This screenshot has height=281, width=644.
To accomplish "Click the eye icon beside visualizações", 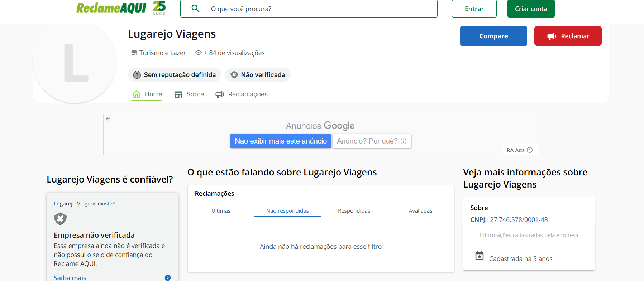I will [198, 53].
